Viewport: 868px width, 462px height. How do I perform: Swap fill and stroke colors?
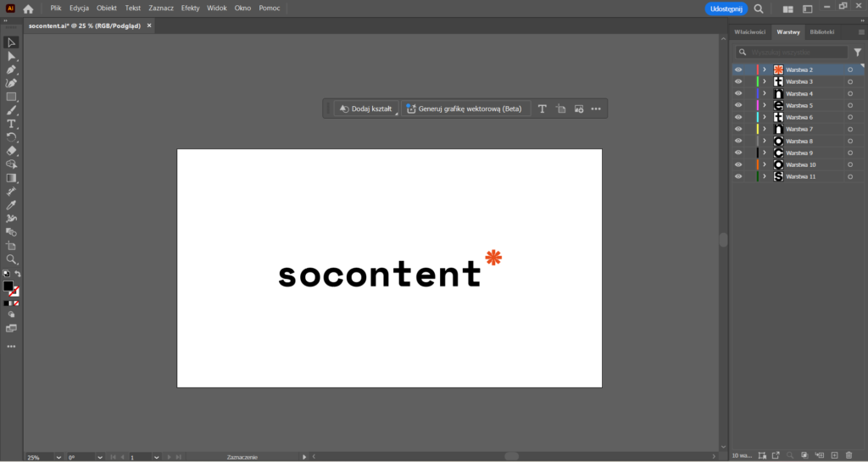click(x=18, y=274)
